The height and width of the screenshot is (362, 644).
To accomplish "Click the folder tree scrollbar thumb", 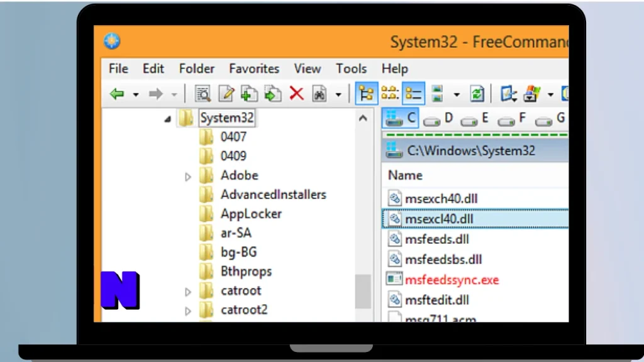I will coord(363,292).
